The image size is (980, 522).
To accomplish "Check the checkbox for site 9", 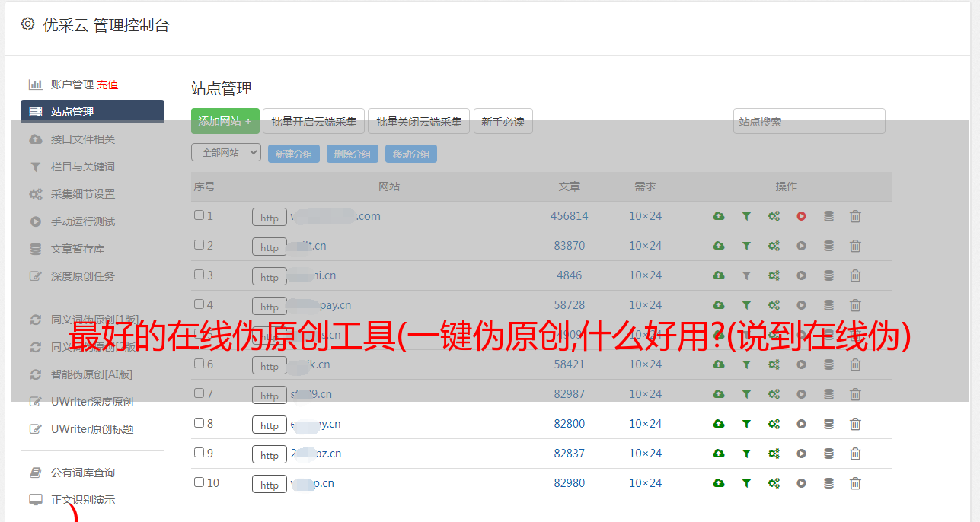I will pyautogui.click(x=199, y=453).
